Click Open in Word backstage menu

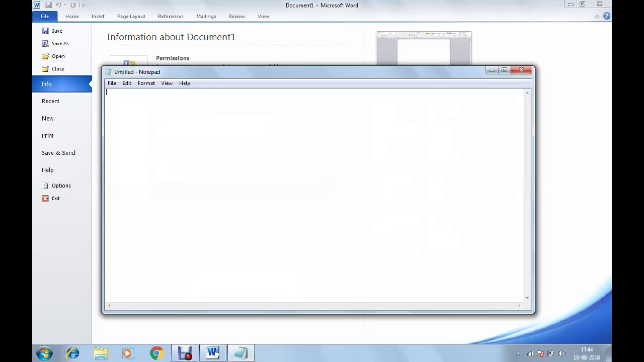point(53,56)
